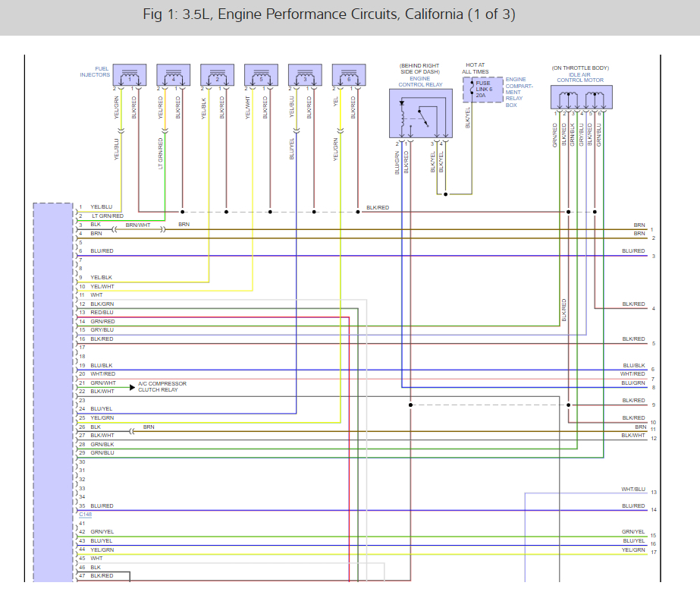Viewport: 700px width, 592px height.
Task: Click the Fuse Link 6 20A box
Action: tap(483, 90)
